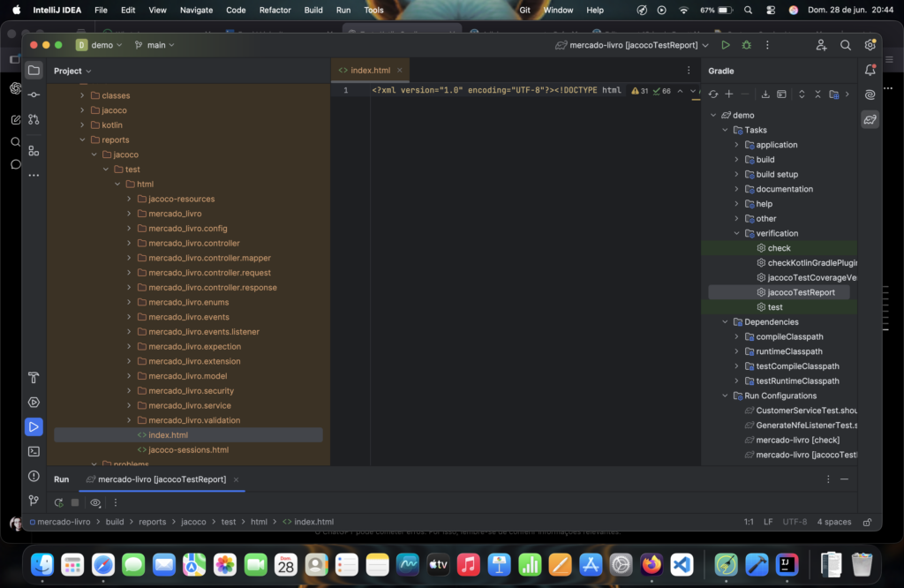Screen dimensions: 904x588
Task: Click the 31 warnings inspection indicator
Action: coord(640,91)
